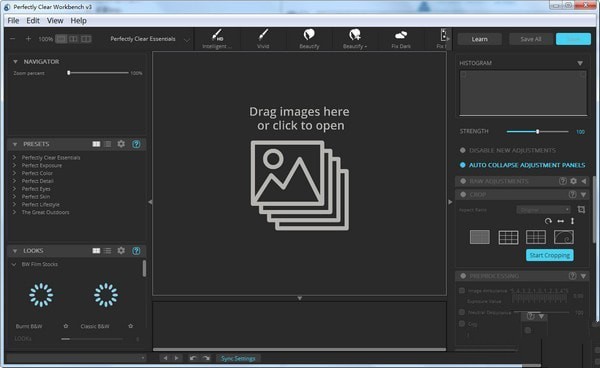Collapse the Presets panel
The width and height of the screenshot is (600, 368).
[15, 144]
